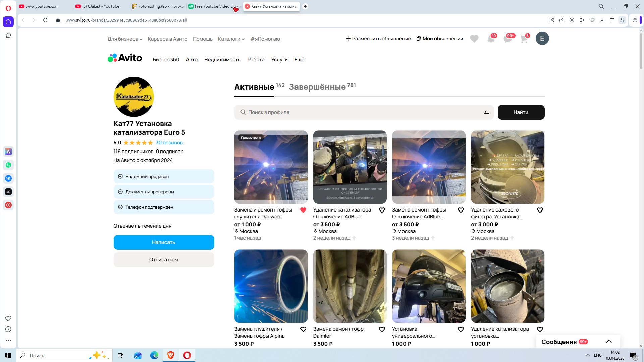Open favorites heart icon in Avito header
This screenshot has width=644, height=362.
474,39
